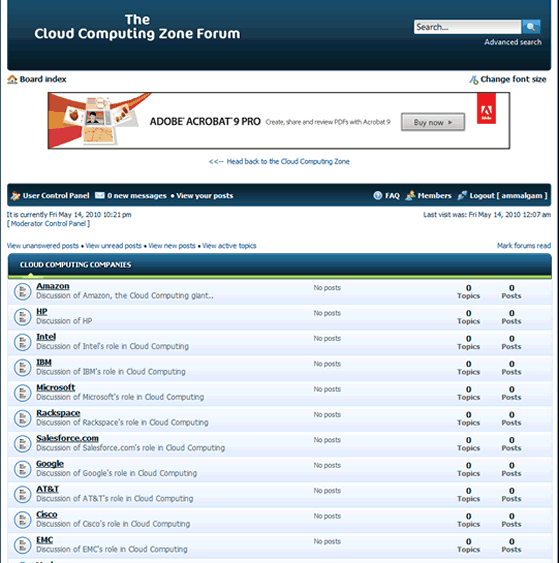
Task: Open View new posts
Action: coord(172,246)
